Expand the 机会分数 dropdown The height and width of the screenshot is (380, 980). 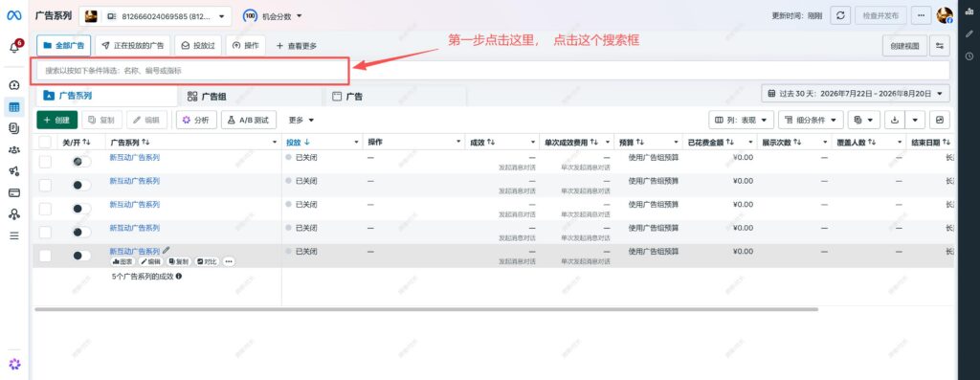tap(272, 16)
